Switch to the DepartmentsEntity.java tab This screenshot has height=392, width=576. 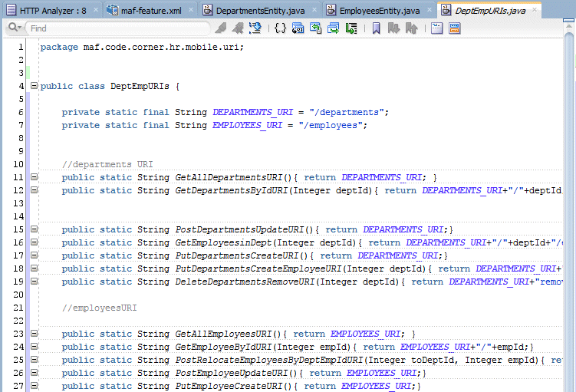(x=260, y=11)
